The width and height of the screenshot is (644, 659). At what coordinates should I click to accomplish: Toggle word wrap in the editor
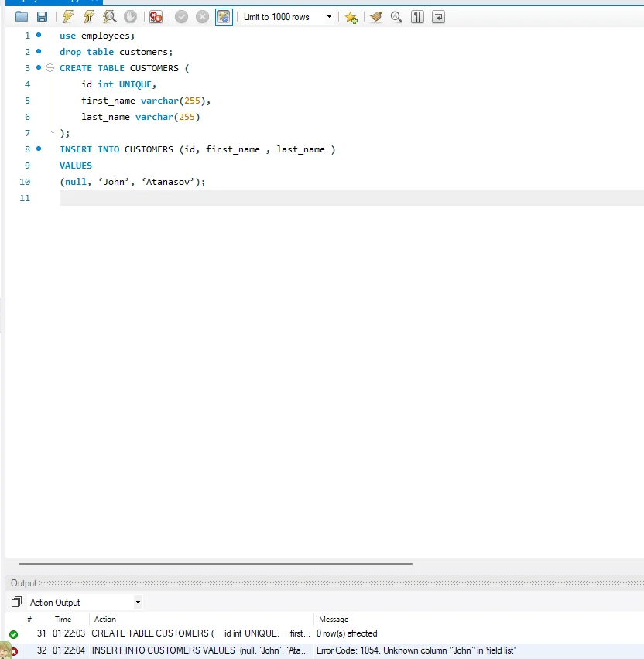[438, 17]
